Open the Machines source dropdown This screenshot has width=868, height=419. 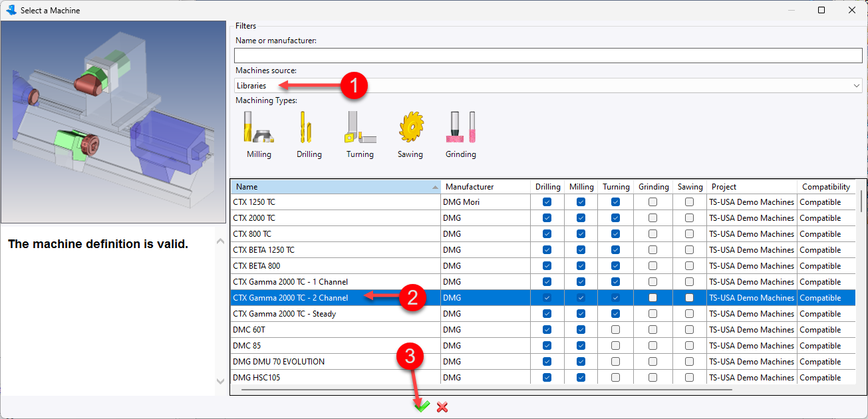pyautogui.click(x=548, y=86)
